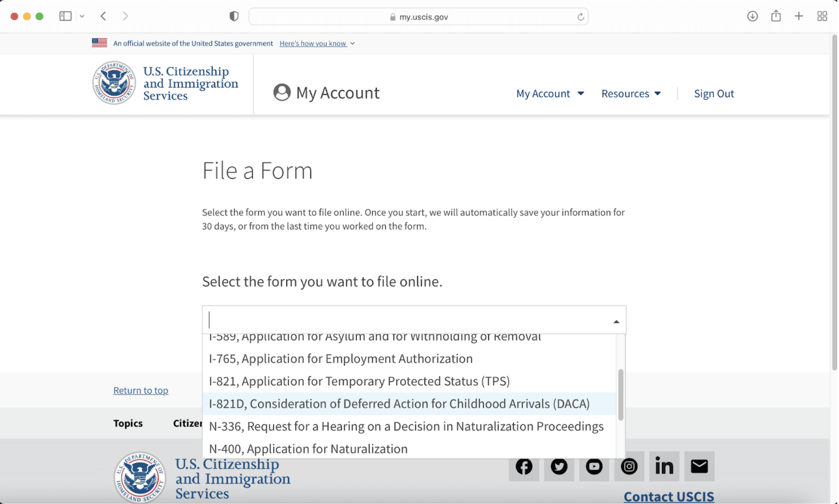Expand "Here's how you know" disclosure
839x504 pixels.
coord(317,43)
